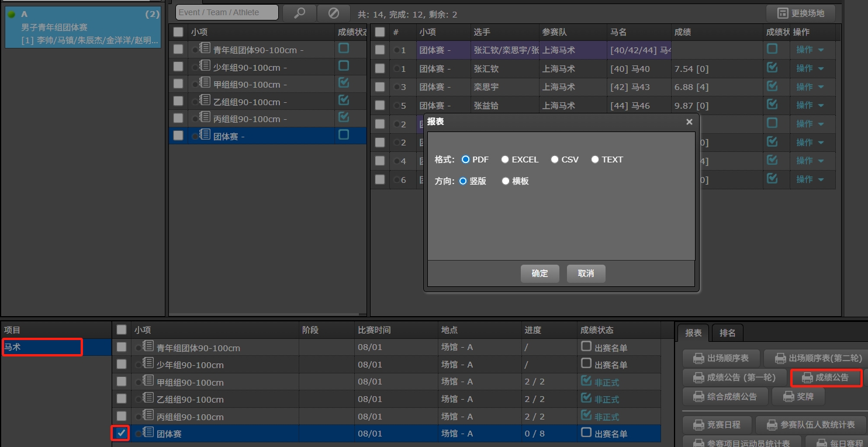Choose 横板 landscape orientation
Viewport: 868px width, 447px height.
506,181
